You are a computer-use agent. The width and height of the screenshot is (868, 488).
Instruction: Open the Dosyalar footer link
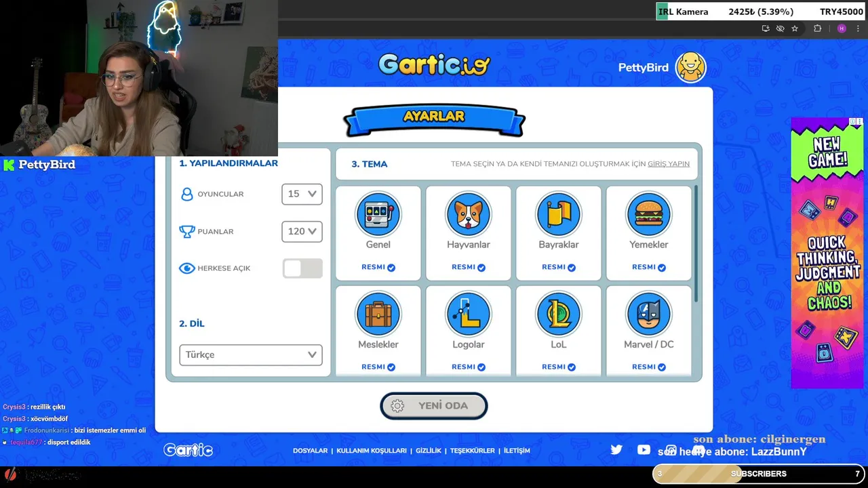click(310, 451)
